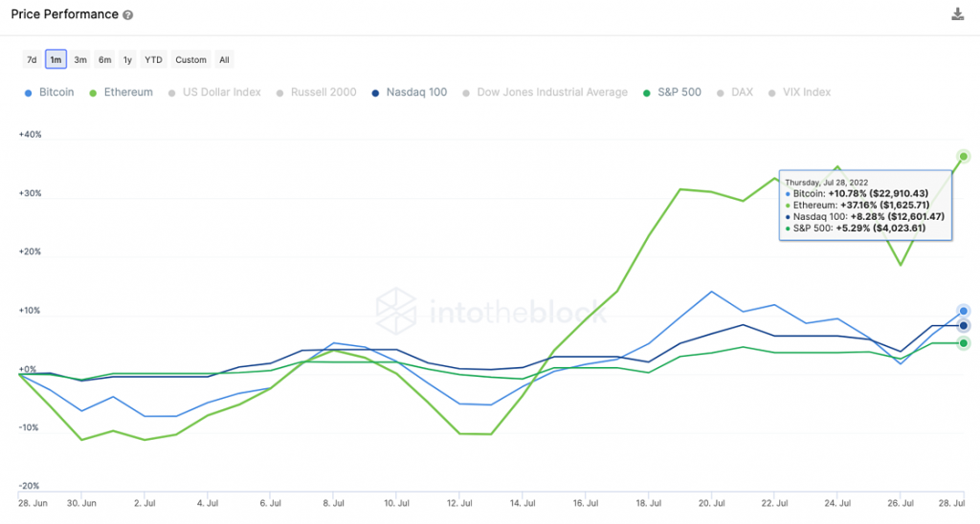Click the Nasdaq 100 endpoint marker
This screenshot has width=980, height=524.
click(x=963, y=325)
